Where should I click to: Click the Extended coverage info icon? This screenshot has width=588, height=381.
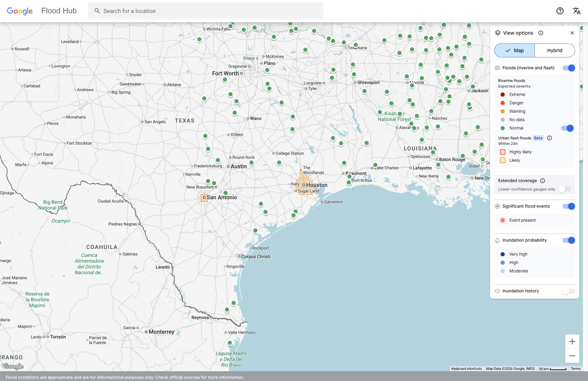pyautogui.click(x=543, y=181)
